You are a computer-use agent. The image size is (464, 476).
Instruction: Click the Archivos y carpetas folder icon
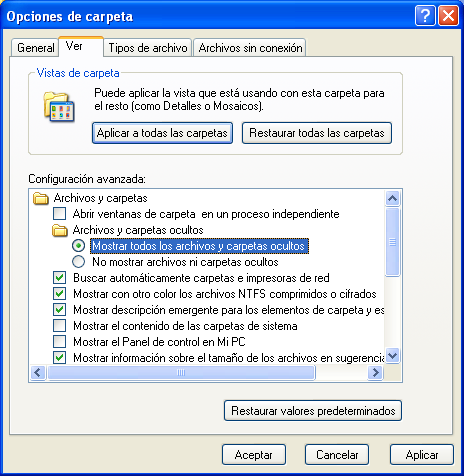point(41,198)
